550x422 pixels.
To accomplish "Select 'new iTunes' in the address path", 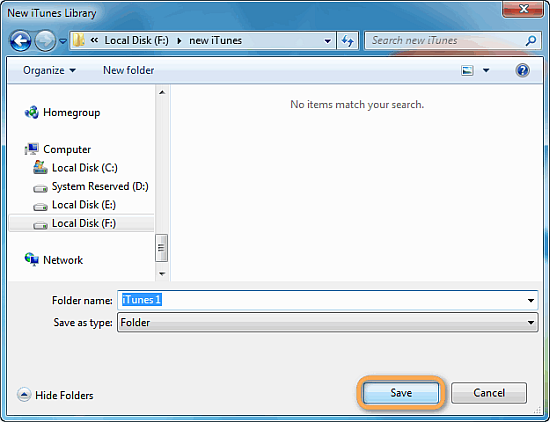I will click(x=215, y=40).
